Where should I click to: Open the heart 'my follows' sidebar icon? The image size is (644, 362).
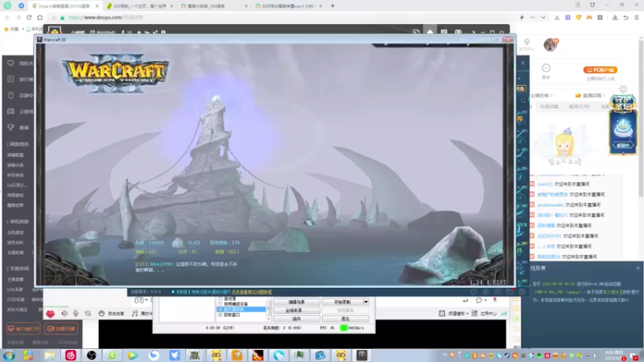pos(10,64)
